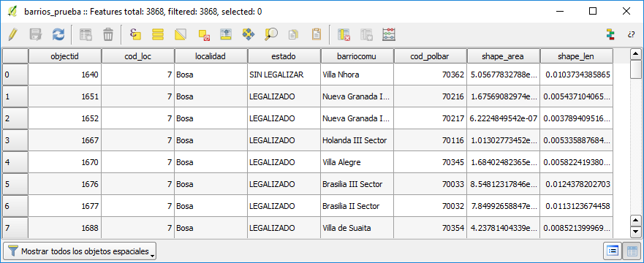Open the conditional formatting icon
The width and height of the screenshot is (644, 263).
[610, 34]
